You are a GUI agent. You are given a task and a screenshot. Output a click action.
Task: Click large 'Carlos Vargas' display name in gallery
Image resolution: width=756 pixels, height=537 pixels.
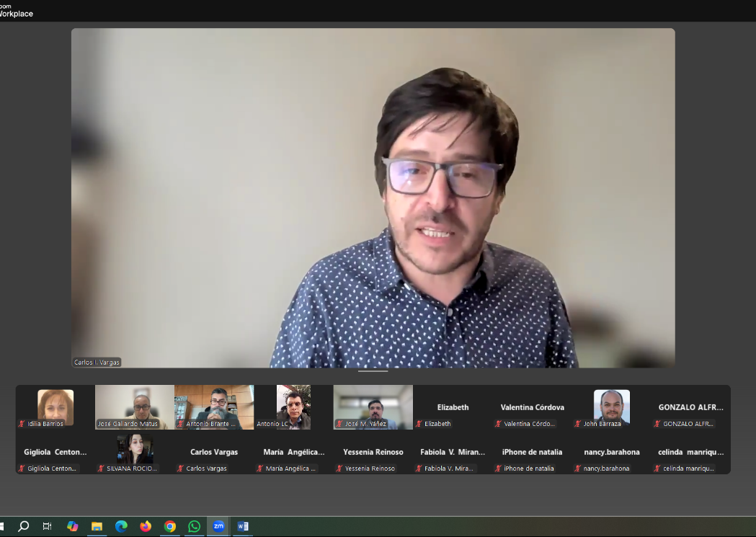(x=214, y=452)
